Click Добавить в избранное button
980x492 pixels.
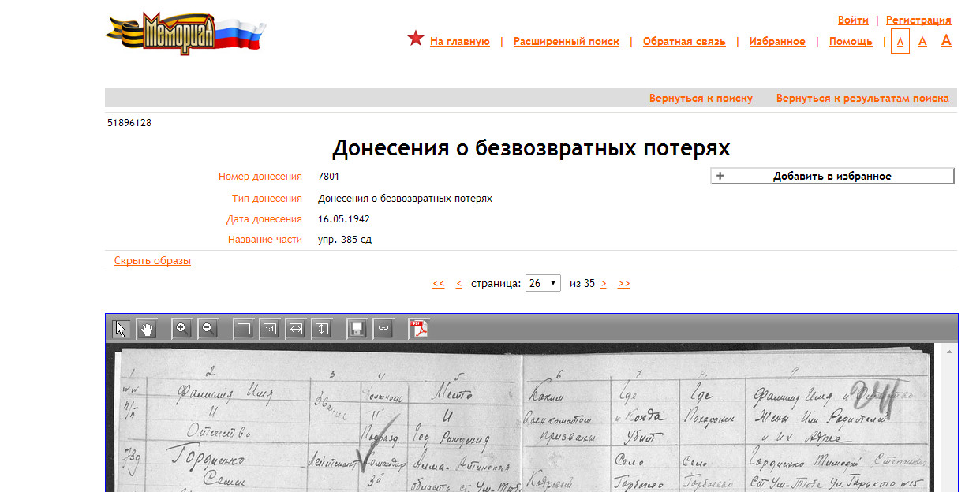coord(832,177)
